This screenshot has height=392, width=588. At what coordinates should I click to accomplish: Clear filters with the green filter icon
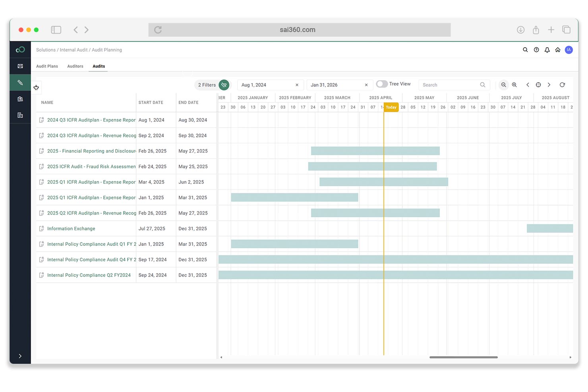[224, 85]
